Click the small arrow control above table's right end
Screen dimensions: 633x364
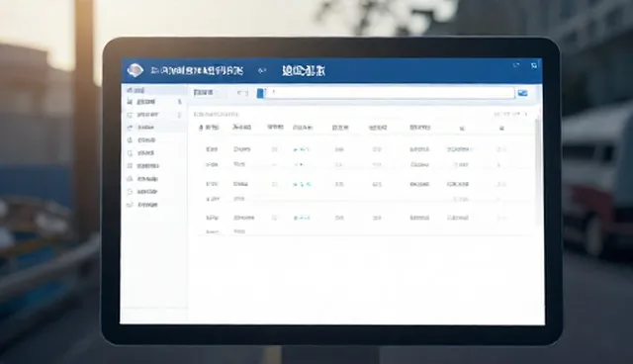point(526,114)
